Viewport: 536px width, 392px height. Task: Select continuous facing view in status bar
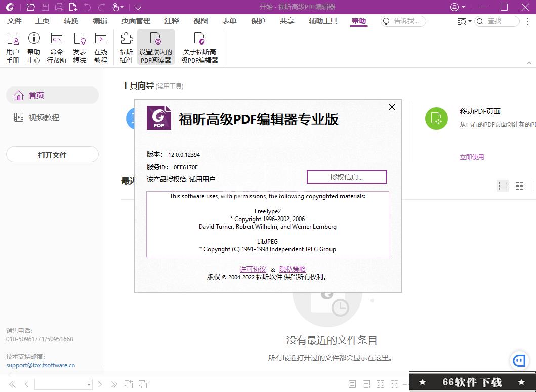click(x=394, y=384)
